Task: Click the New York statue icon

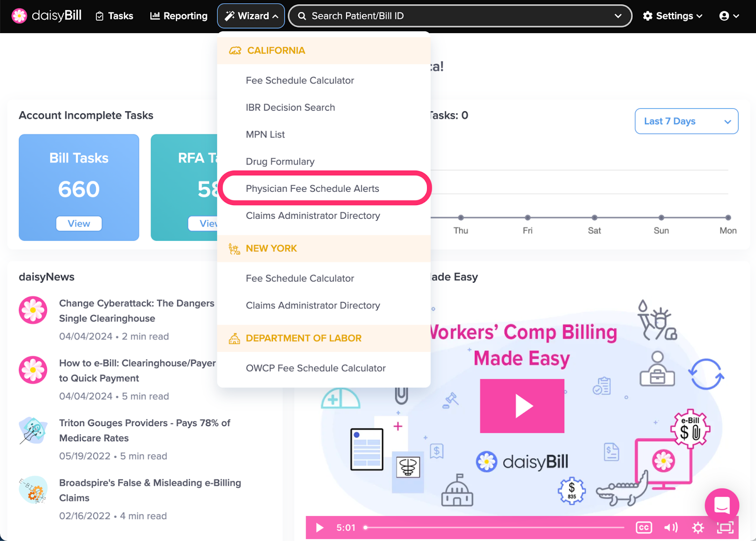Action: point(234,249)
